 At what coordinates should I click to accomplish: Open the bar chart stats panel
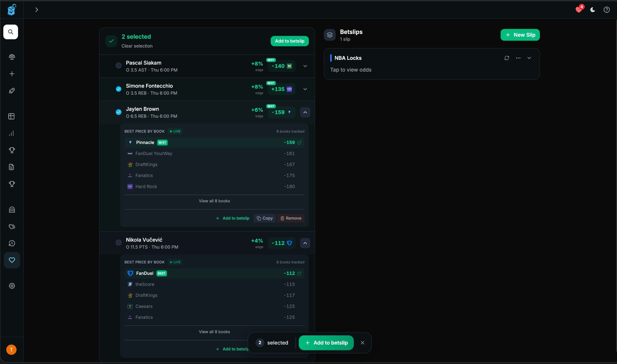click(x=11, y=134)
